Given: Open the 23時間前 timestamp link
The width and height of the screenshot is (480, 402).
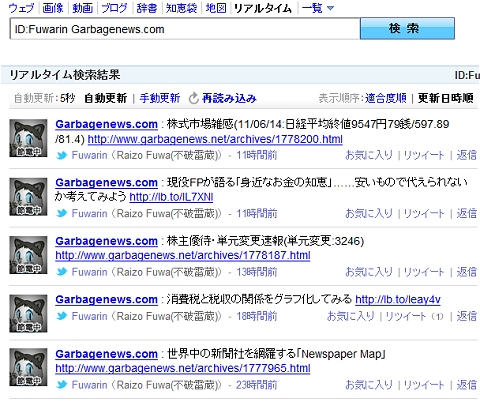Looking at the screenshot, I should click(257, 385).
